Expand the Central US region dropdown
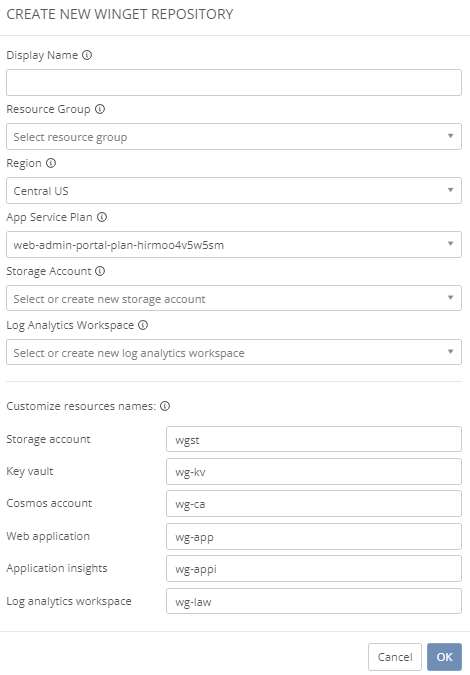The width and height of the screenshot is (470, 675). 234,191
